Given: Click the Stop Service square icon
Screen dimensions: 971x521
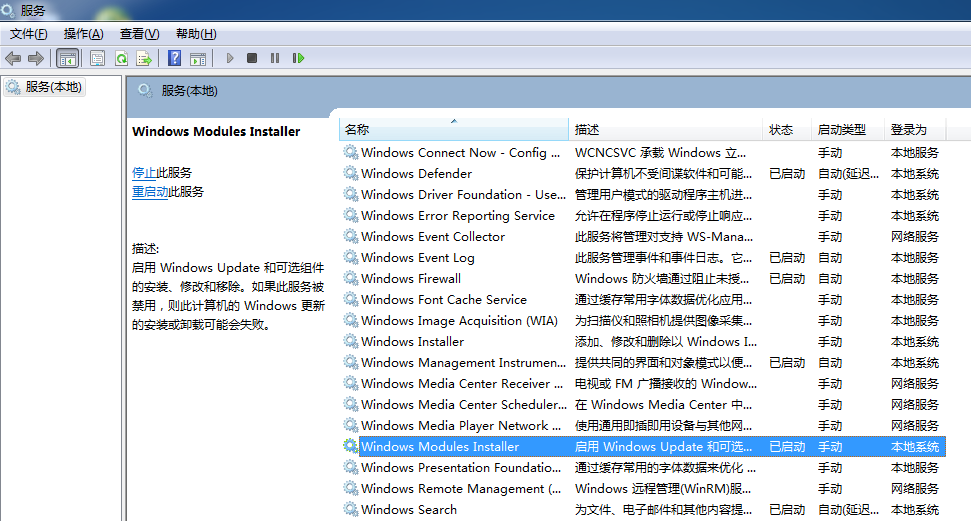Looking at the screenshot, I should [x=251, y=58].
